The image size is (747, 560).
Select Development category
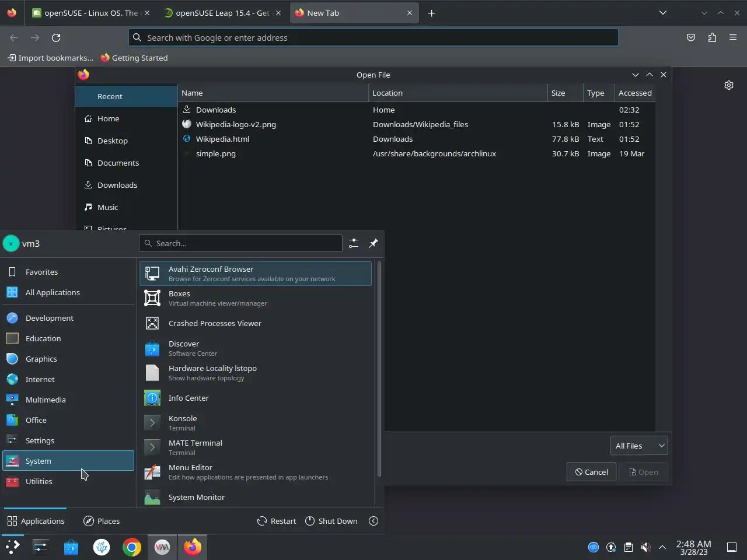[68, 318]
